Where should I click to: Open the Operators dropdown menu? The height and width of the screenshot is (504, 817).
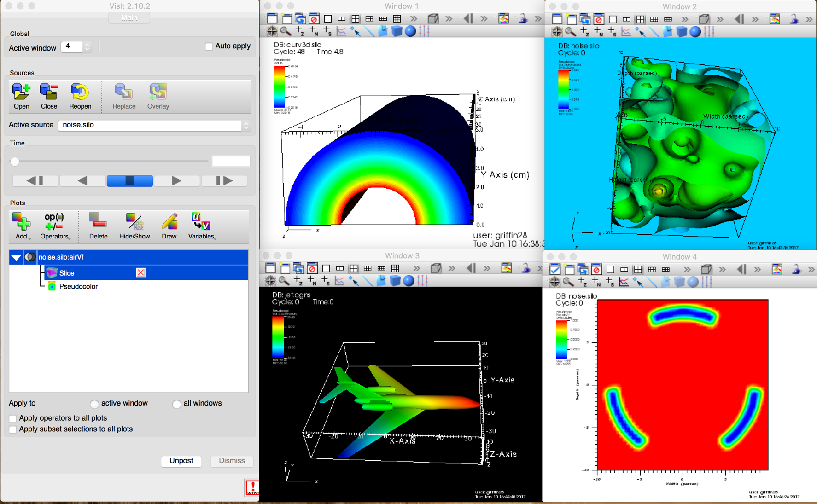point(54,226)
